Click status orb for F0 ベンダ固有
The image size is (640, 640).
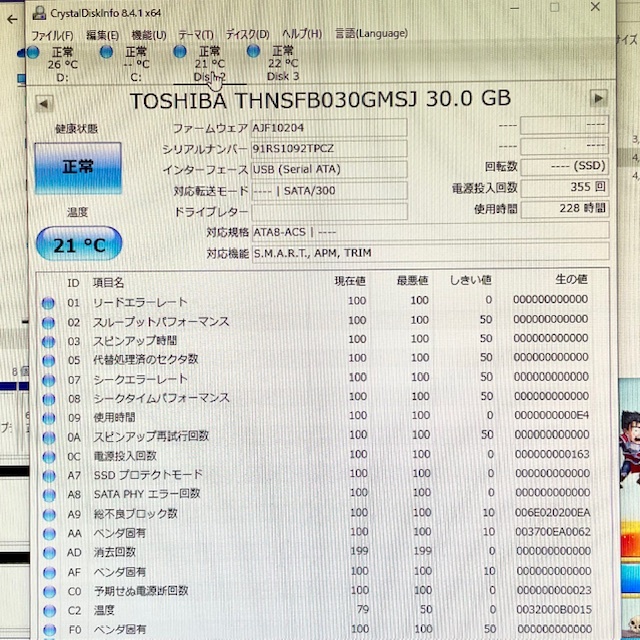coord(49,630)
